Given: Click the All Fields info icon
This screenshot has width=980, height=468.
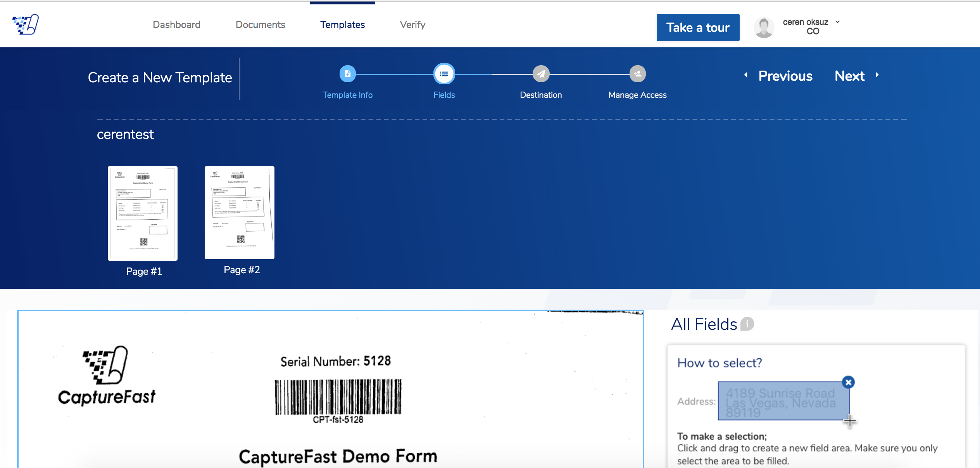Looking at the screenshot, I should click(x=747, y=324).
